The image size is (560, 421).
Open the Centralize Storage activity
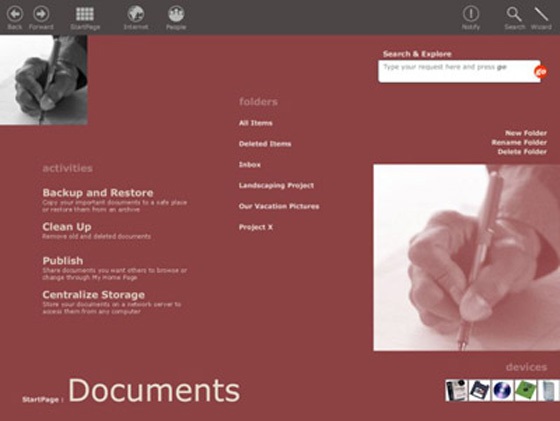pos(94,295)
